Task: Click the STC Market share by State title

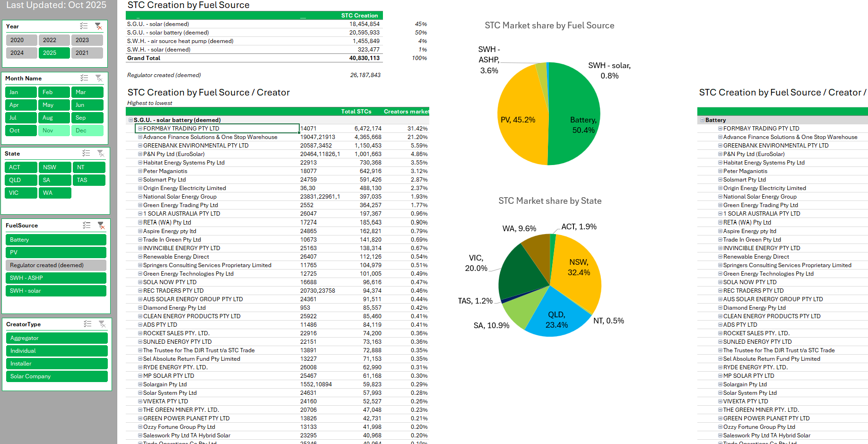Action: pos(550,201)
